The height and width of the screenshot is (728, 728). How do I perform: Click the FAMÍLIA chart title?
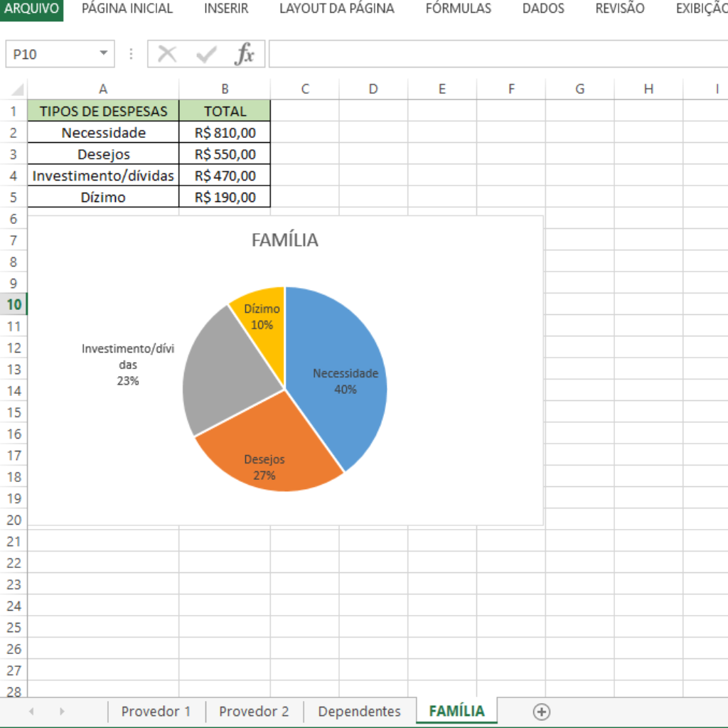(x=284, y=240)
